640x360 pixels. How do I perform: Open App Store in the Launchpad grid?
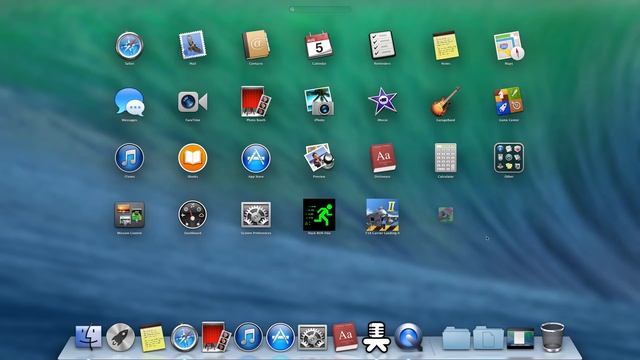(x=256, y=158)
